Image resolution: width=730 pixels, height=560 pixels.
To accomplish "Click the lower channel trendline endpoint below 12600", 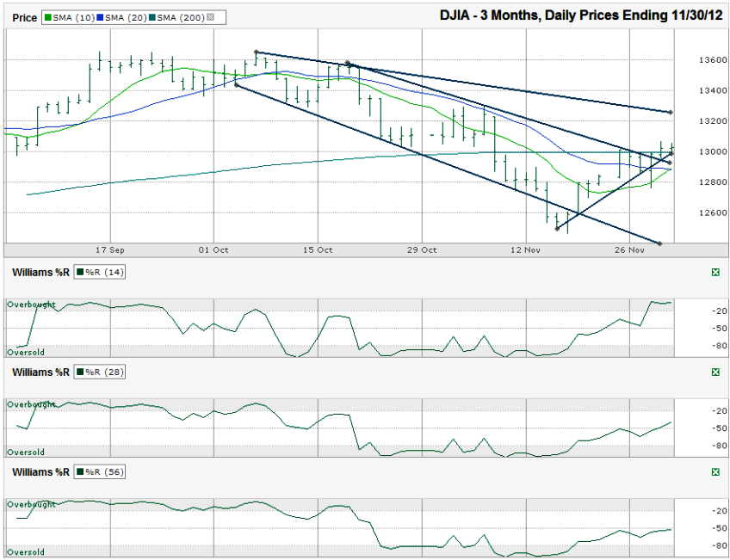I will click(659, 243).
